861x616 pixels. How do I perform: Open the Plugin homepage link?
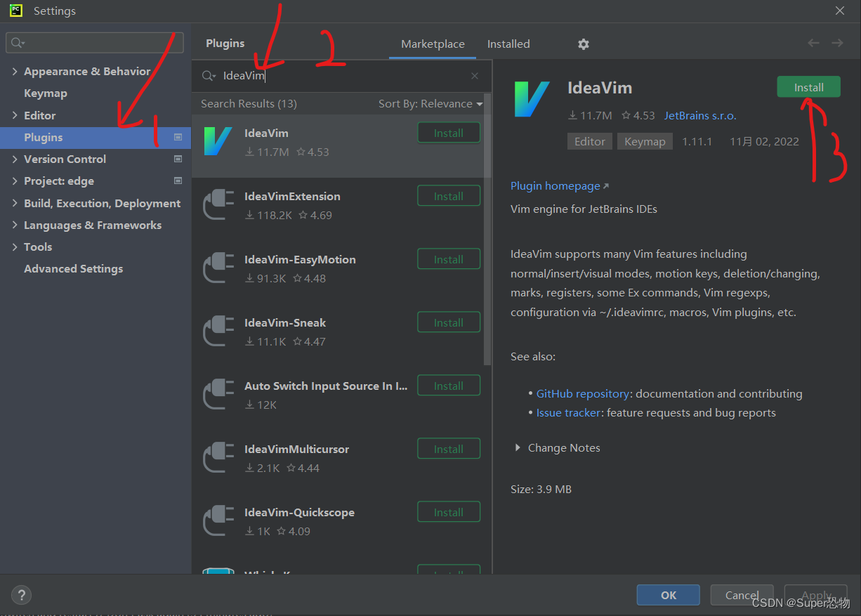[x=559, y=186]
